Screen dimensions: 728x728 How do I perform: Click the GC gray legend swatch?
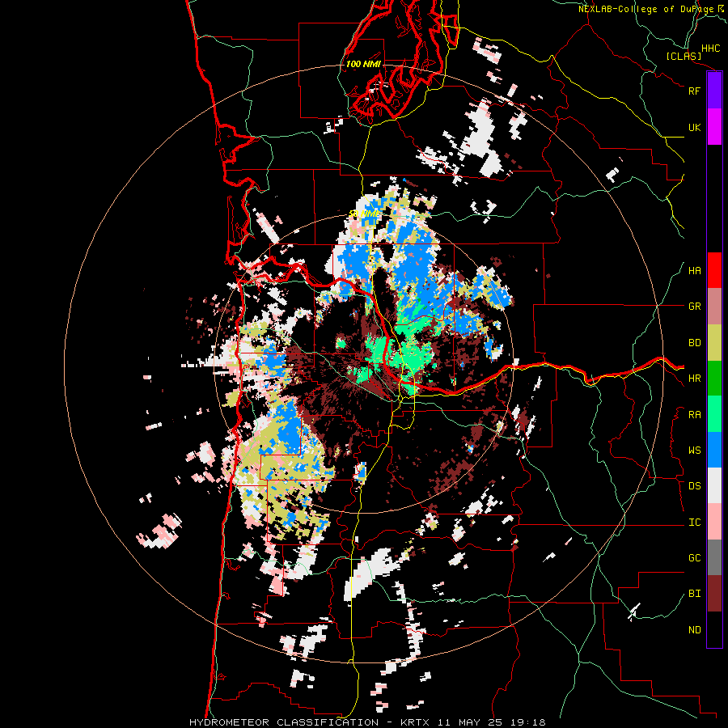[714, 557]
